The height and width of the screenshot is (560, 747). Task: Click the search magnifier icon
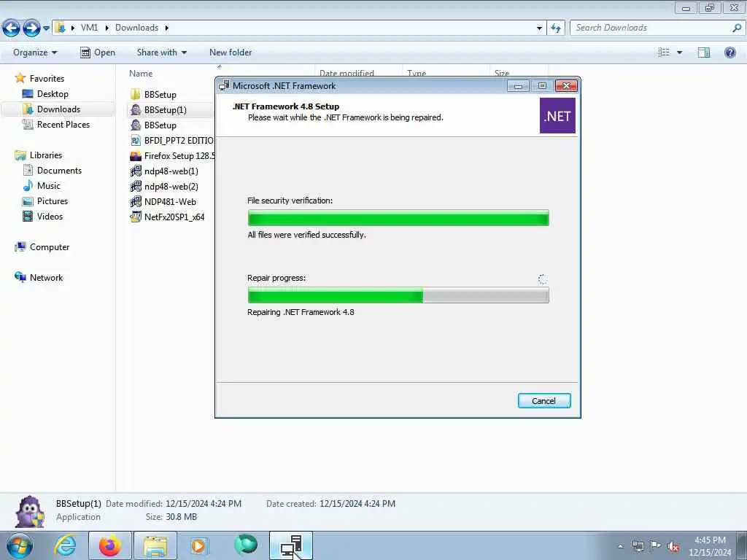point(737,28)
